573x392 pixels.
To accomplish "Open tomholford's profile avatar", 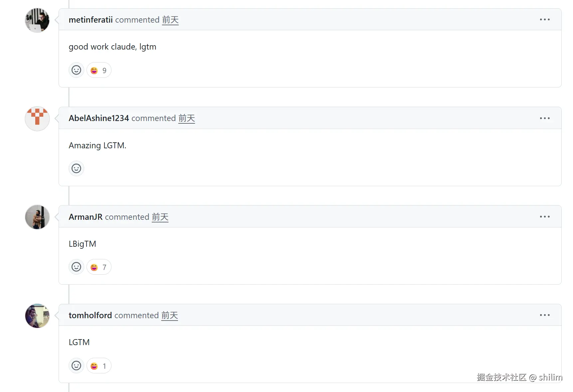I will (x=37, y=316).
